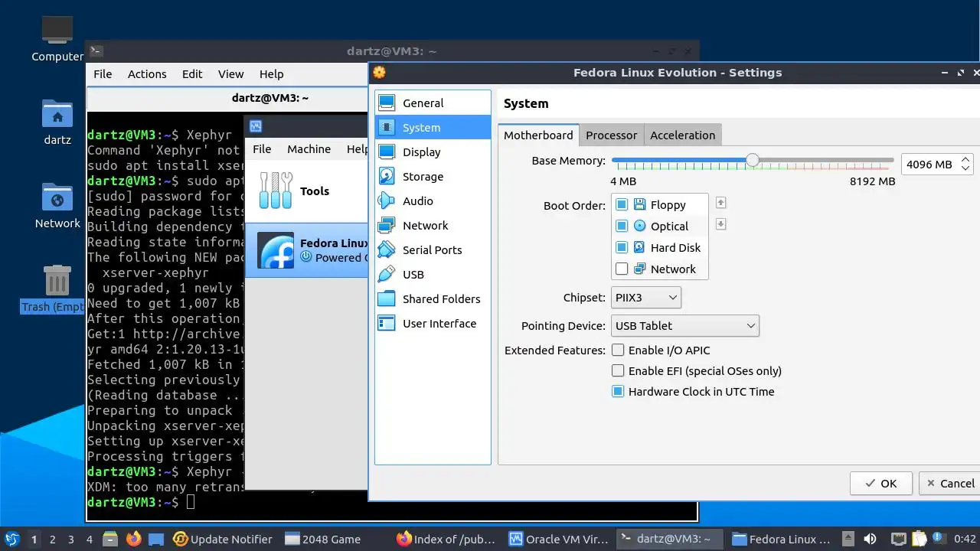
Task: Open VirtualBox Manager Machine menu
Action: point(309,148)
